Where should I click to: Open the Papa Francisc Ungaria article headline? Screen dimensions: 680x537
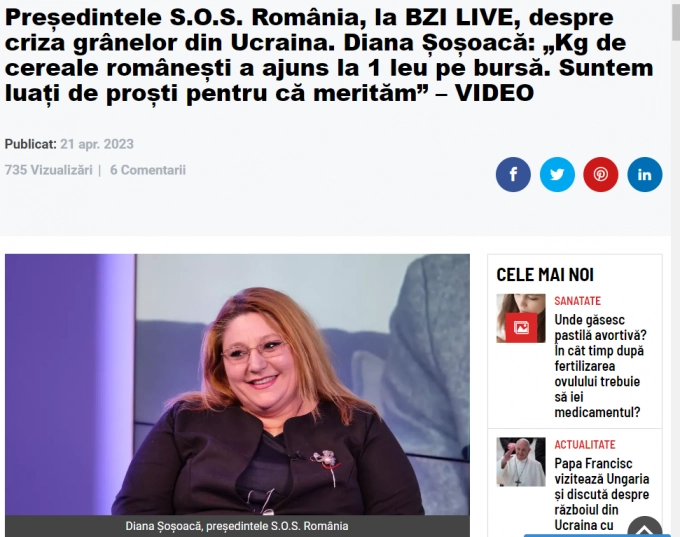point(602,494)
